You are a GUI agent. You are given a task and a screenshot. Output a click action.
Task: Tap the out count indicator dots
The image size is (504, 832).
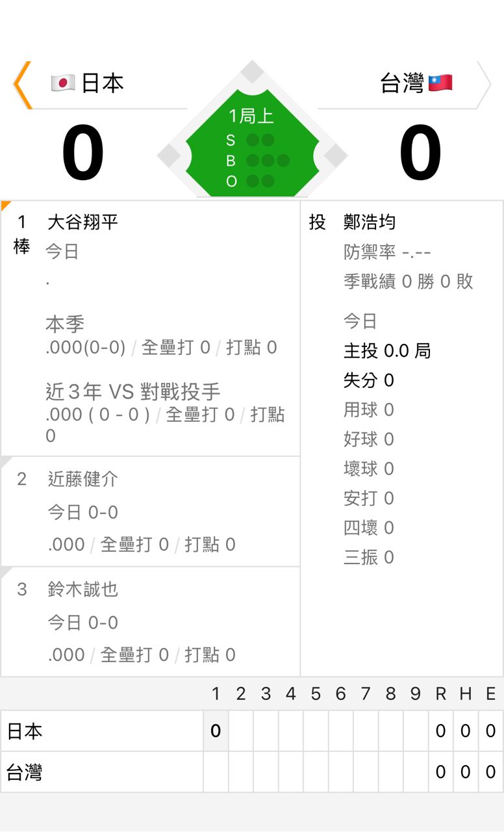260,181
